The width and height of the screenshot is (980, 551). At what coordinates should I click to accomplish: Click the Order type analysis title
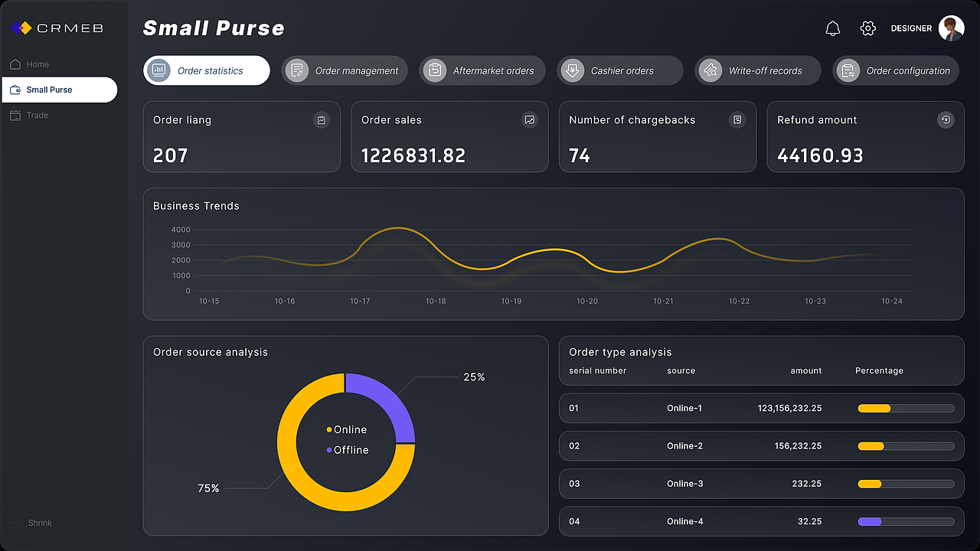[620, 353]
